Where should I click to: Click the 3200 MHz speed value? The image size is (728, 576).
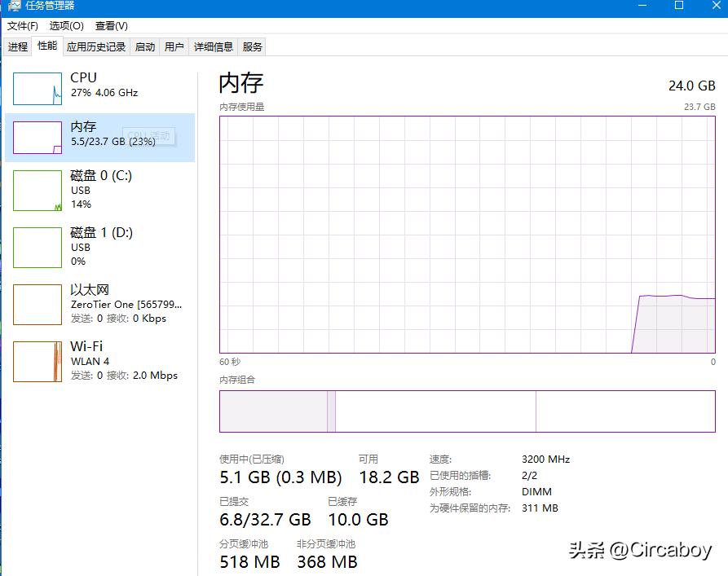coord(545,459)
